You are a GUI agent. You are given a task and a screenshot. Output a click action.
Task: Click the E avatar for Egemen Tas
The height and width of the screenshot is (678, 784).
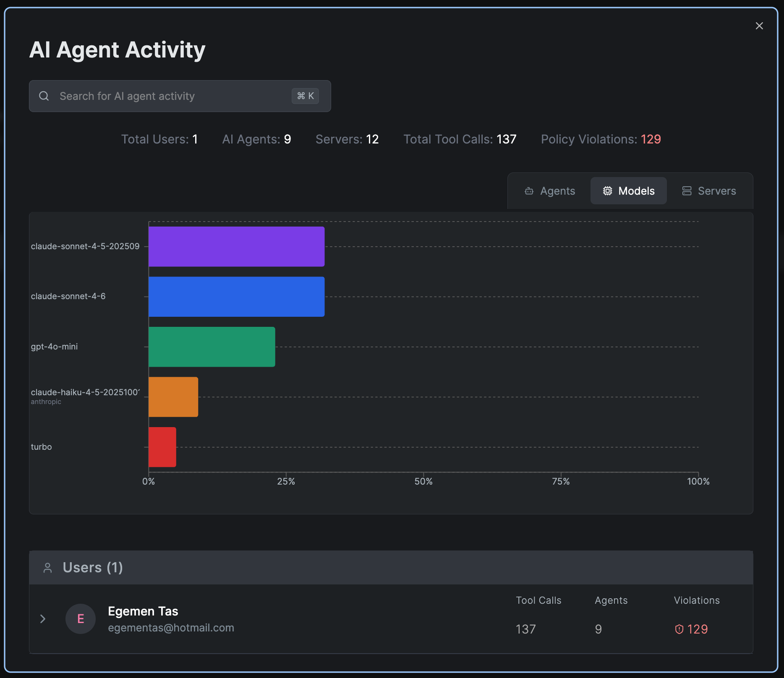(x=81, y=618)
